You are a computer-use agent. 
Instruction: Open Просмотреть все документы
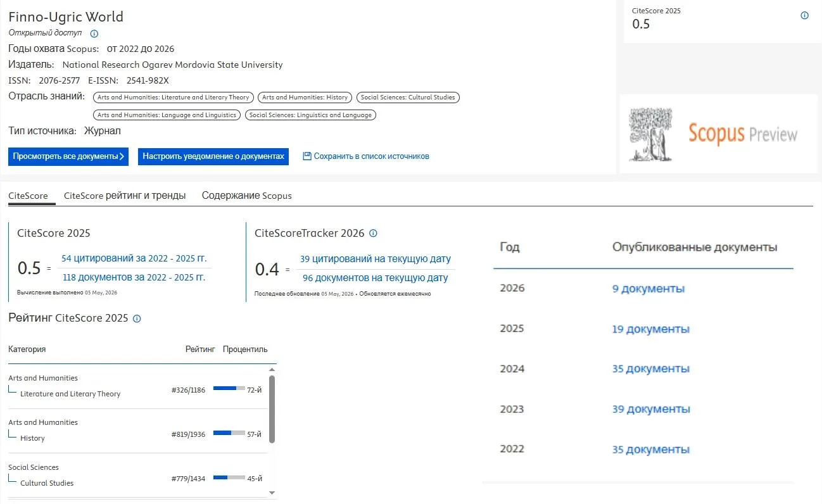pos(68,156)
